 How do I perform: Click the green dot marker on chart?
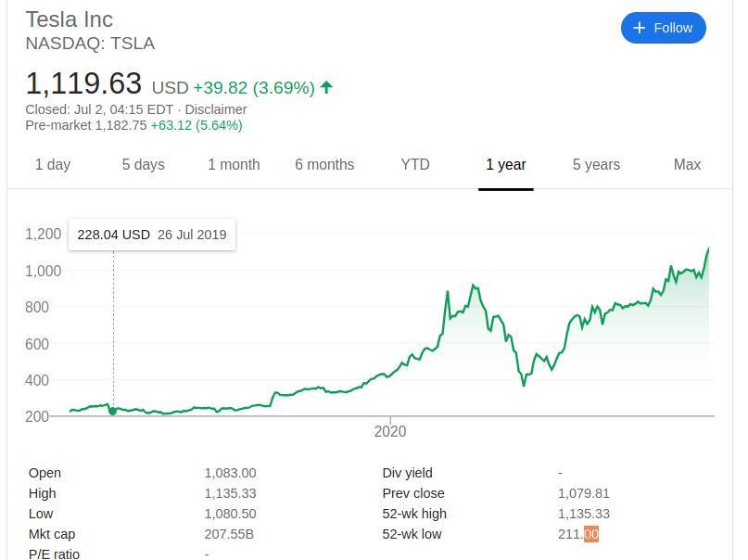113,411
